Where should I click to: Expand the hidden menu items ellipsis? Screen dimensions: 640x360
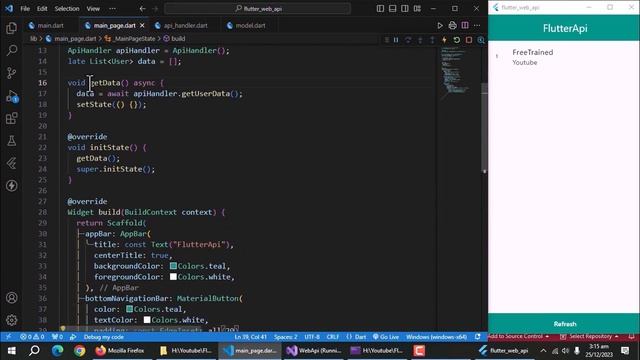coord(112,9)
